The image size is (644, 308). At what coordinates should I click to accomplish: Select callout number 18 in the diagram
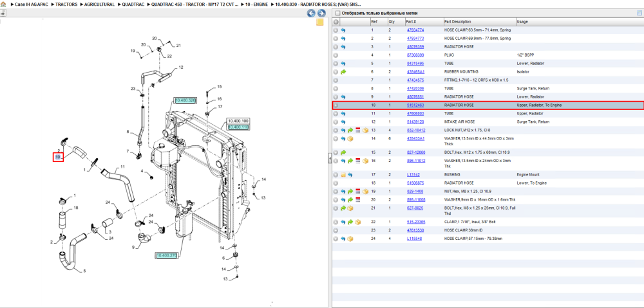(x=76, y=208)
